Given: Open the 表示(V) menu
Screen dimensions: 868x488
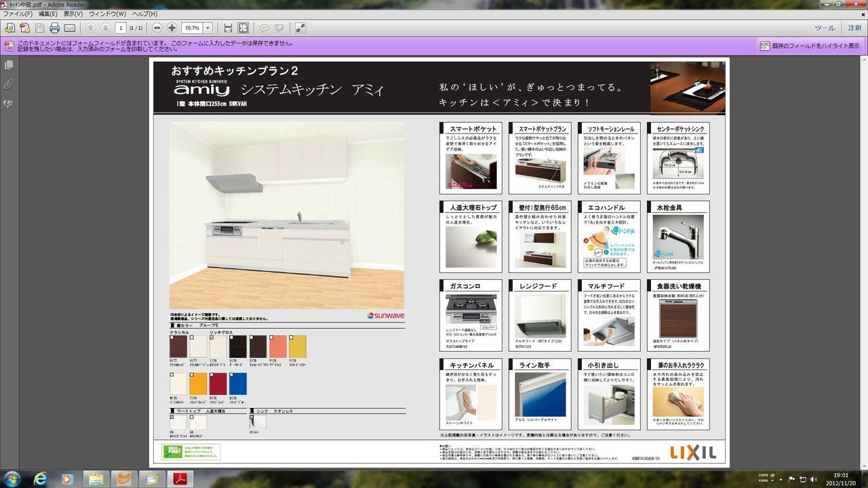Looking at the screenshot, I should point(73,14).
